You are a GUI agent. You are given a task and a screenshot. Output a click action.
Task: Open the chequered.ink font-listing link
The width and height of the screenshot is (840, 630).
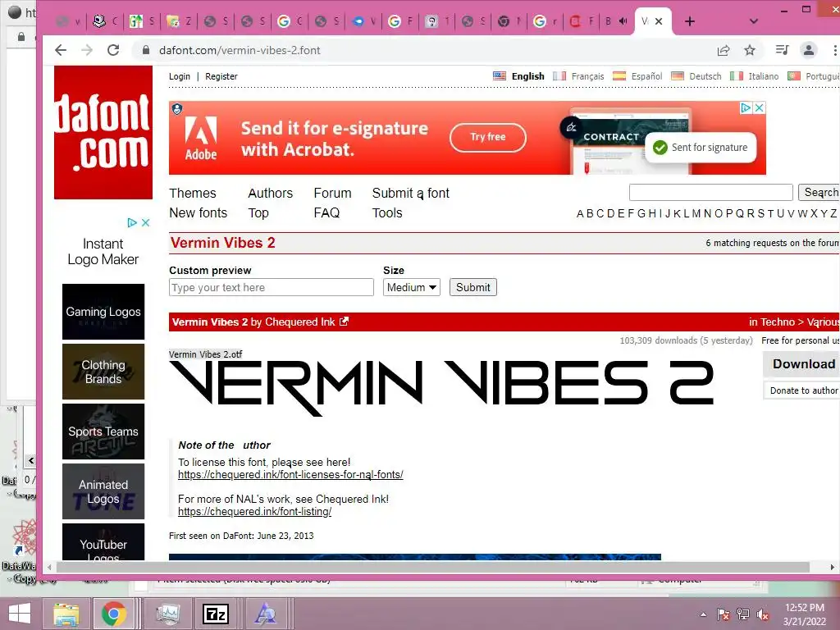point(254,512)
